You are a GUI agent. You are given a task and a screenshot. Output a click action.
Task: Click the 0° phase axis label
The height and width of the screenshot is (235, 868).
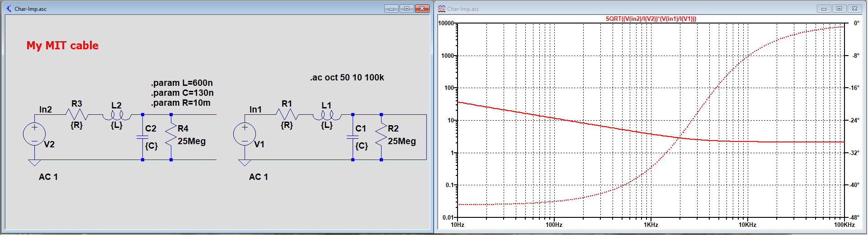[857, 23]
